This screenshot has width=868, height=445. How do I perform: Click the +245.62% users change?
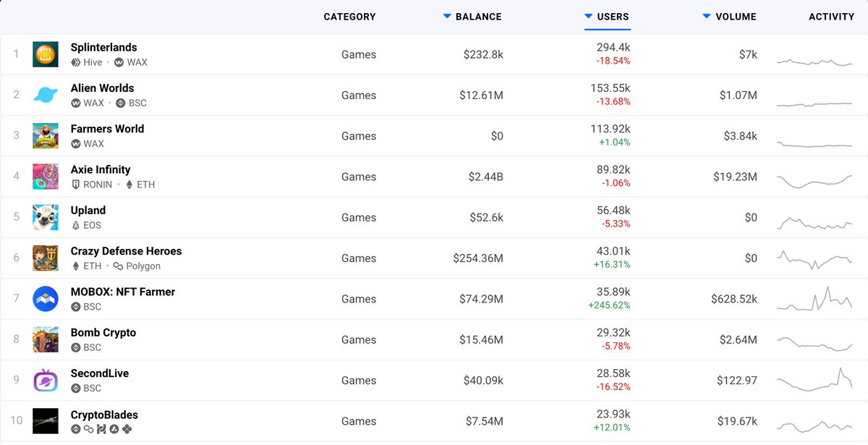click(x=609, y=305)
